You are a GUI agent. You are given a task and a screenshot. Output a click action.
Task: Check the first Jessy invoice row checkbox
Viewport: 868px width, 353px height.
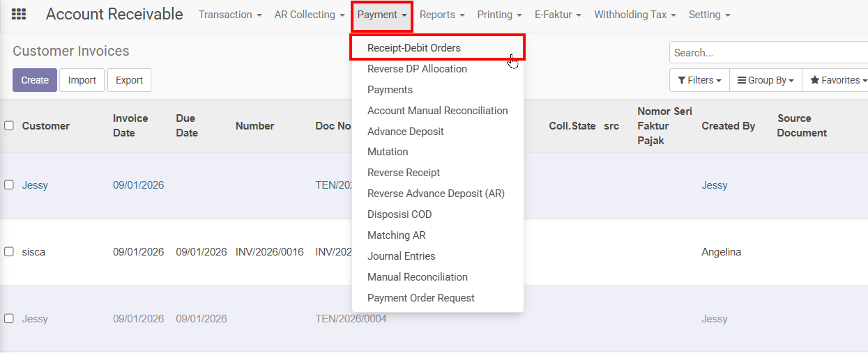pyautogui.click(x=9, y=185)
